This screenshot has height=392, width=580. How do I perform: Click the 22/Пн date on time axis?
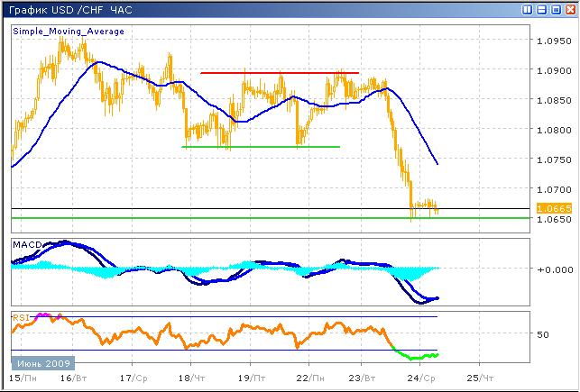(308, 378)
